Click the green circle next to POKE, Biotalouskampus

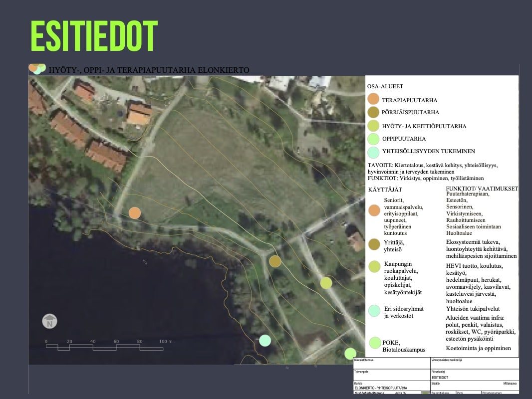tap(375, 343)
